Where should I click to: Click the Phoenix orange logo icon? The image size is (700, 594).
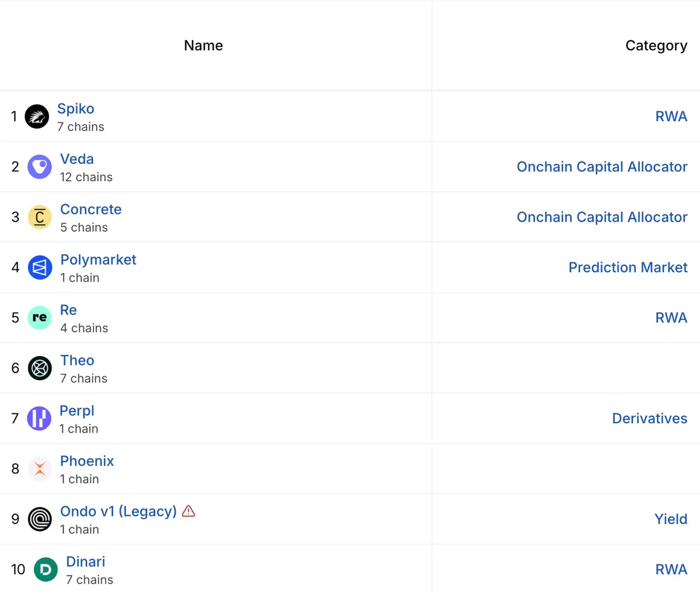point(40,469)
